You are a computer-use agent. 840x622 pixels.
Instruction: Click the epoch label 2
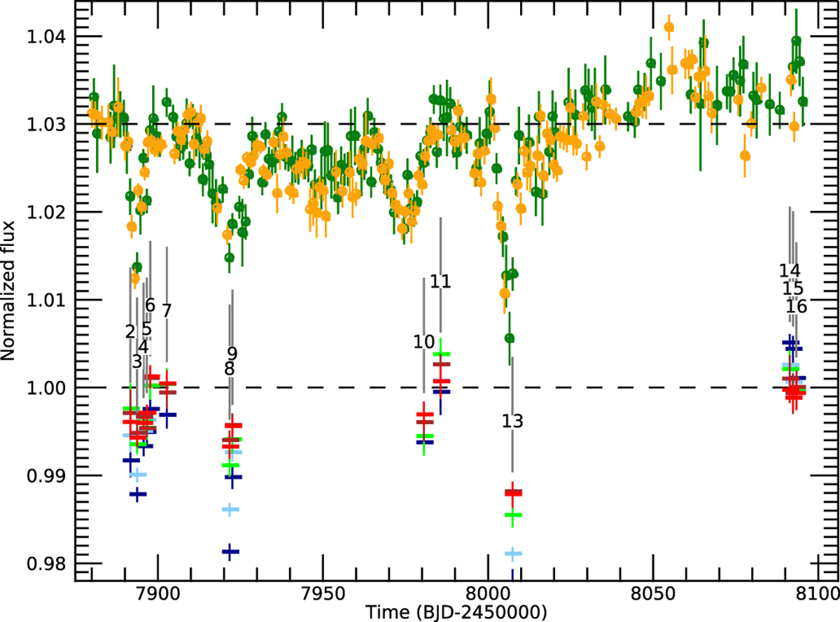129,332
